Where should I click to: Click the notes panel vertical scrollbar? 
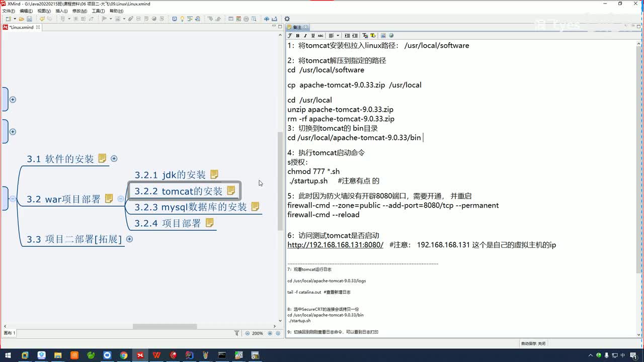tap(639, 160)
